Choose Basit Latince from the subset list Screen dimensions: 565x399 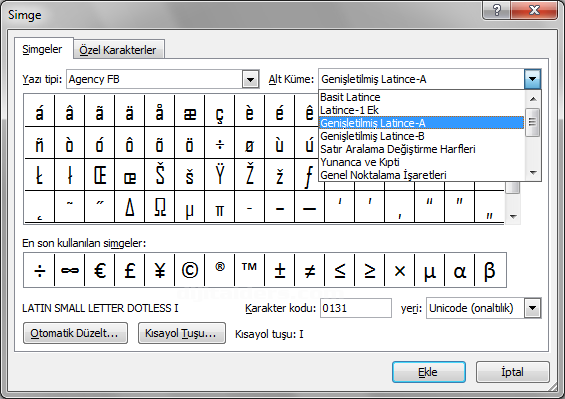[x=421, y=97]
